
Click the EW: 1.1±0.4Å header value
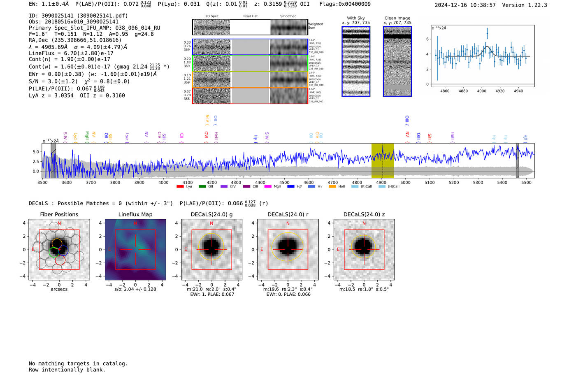pyautogui.click(x=49, y=4)
